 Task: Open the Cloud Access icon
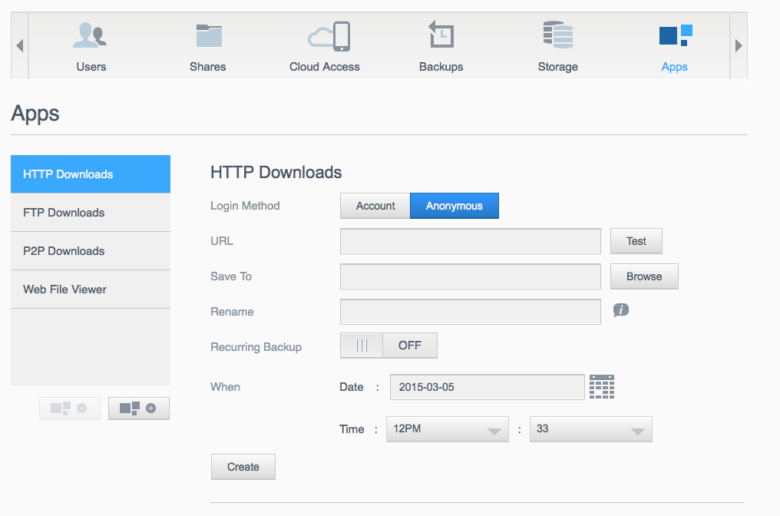pyautogui.click(x=329, y=36)
